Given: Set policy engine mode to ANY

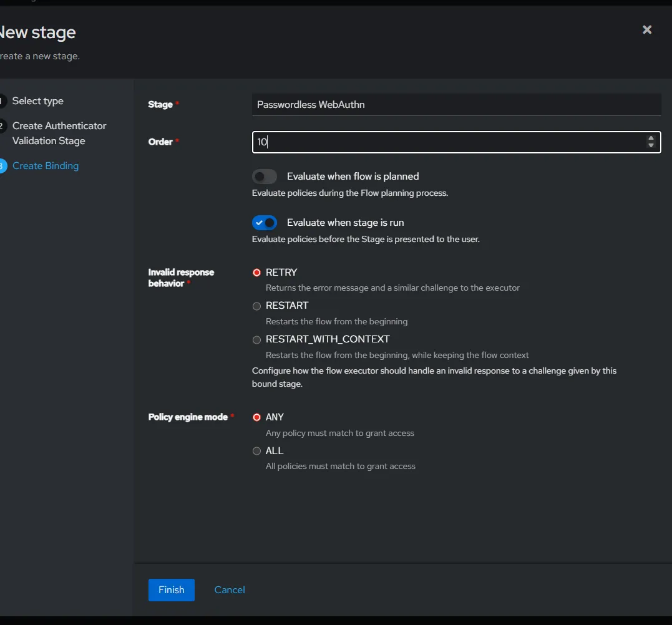Looking at the screenshot, I should pos(256,417).
